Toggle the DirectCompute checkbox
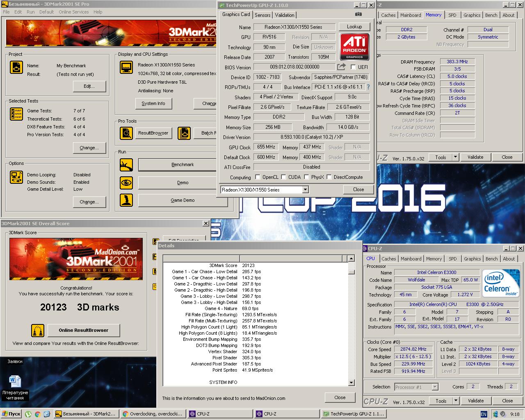This screenshot has width=525, height=420. pyautogui.click(x=329, y=177)
